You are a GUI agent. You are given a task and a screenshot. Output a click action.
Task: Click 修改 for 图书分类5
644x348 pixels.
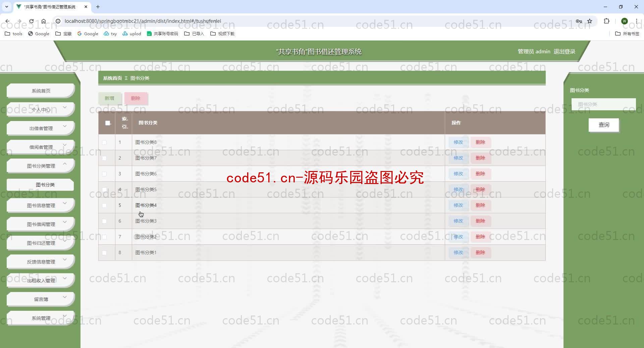(x=458, y=189)
